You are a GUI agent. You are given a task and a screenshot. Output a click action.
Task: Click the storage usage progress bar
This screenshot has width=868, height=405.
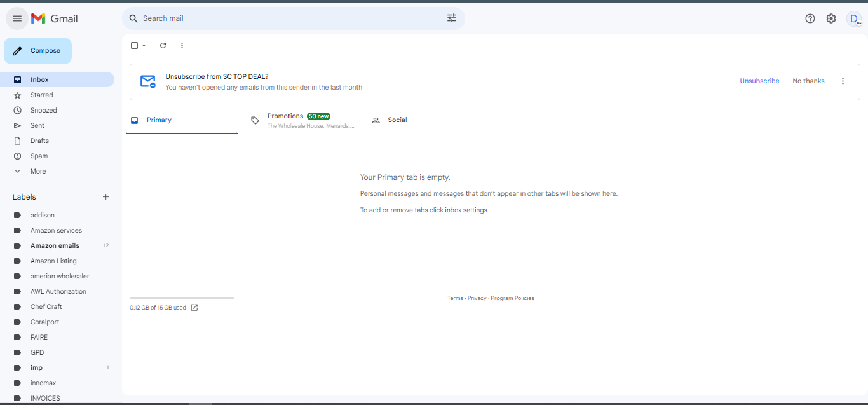pos(182,298)
